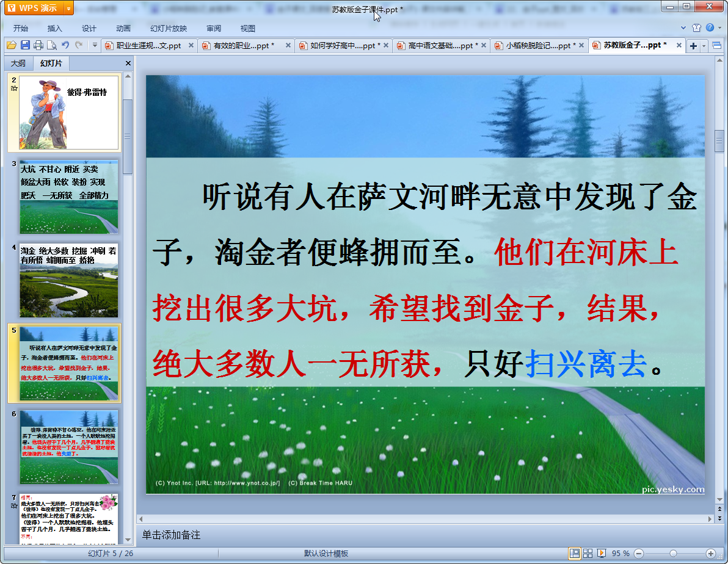Expand the help dropdown arrow
728x564 pixels.
(x=719, y=28)
